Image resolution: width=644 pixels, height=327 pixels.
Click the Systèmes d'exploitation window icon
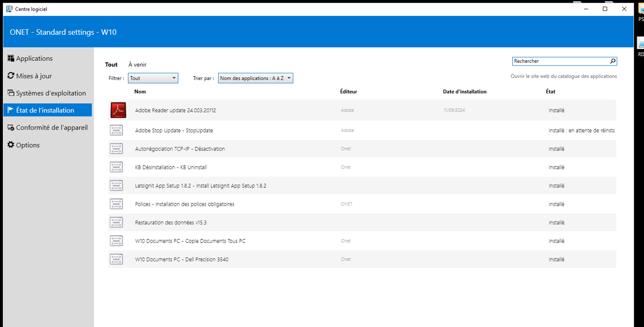(x=11, y=93)
